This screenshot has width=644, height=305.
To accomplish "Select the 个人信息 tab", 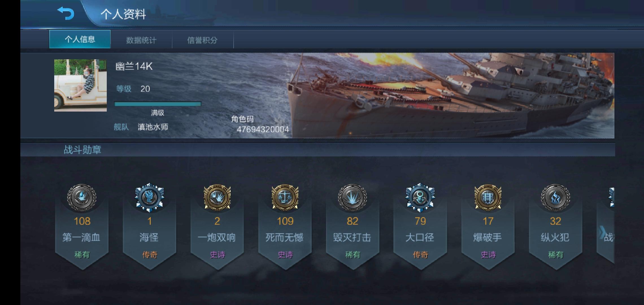I will point(80,39).
